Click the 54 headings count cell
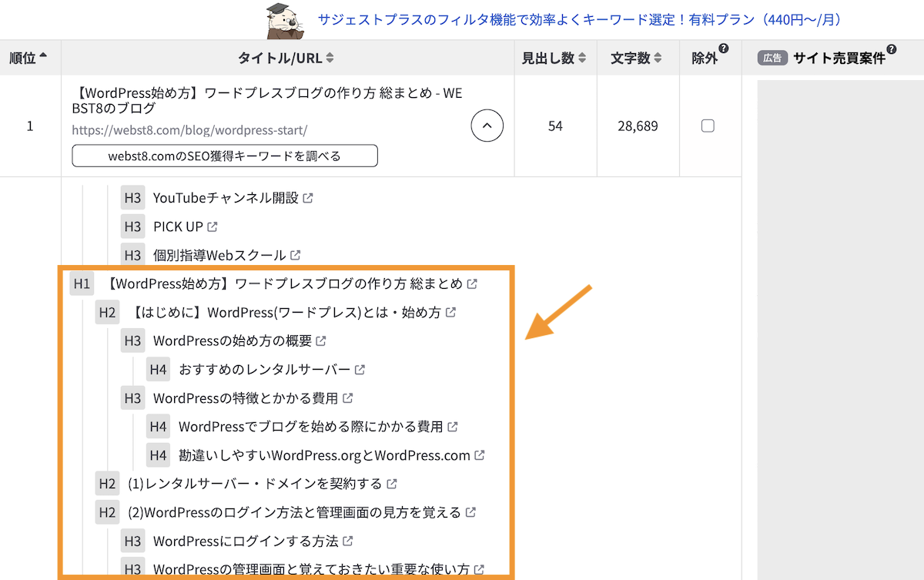This screenshot has height=580, width=924. [555, 126]
